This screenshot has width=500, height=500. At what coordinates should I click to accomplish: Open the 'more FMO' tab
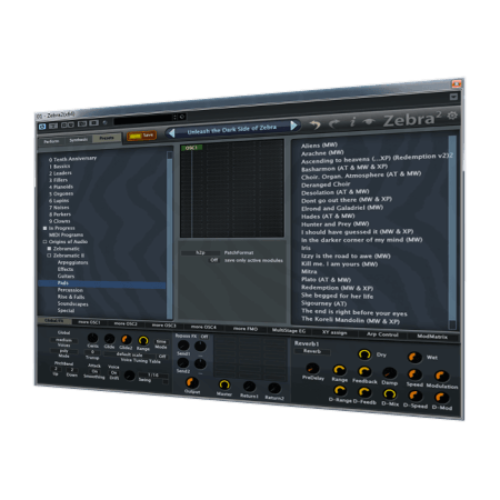(246, 329)
